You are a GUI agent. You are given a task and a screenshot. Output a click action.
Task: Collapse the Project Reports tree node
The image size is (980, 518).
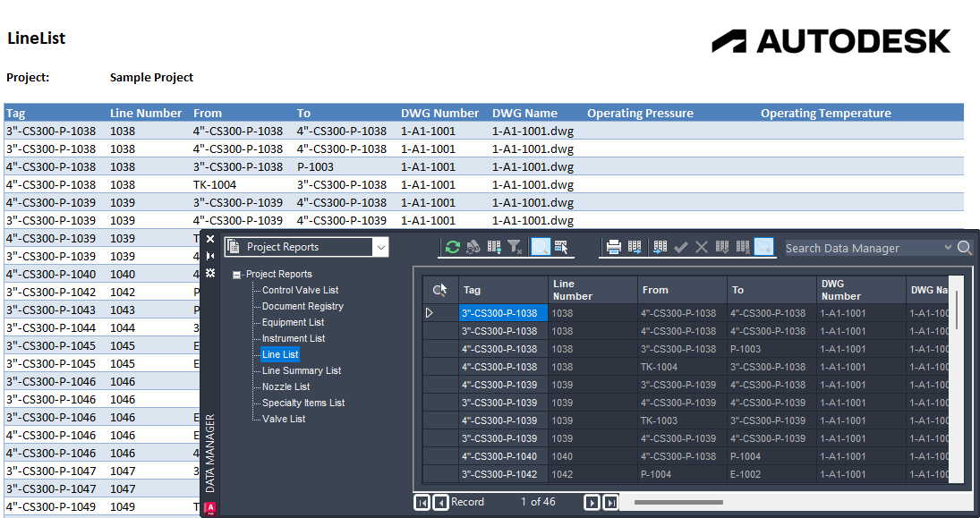(x=236, y=275)
